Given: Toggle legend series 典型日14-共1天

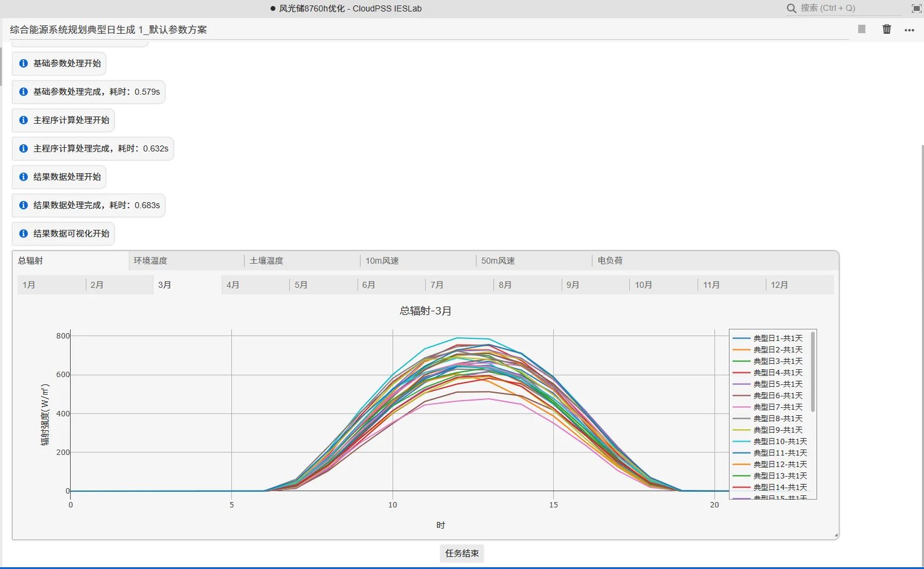Looking at the screenshot, I should pyautogui.click(x=769, y=488).
